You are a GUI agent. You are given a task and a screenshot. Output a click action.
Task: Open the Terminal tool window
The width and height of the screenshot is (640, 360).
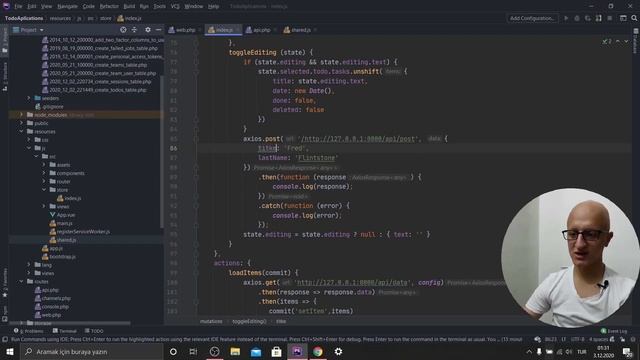coord(64,331)
